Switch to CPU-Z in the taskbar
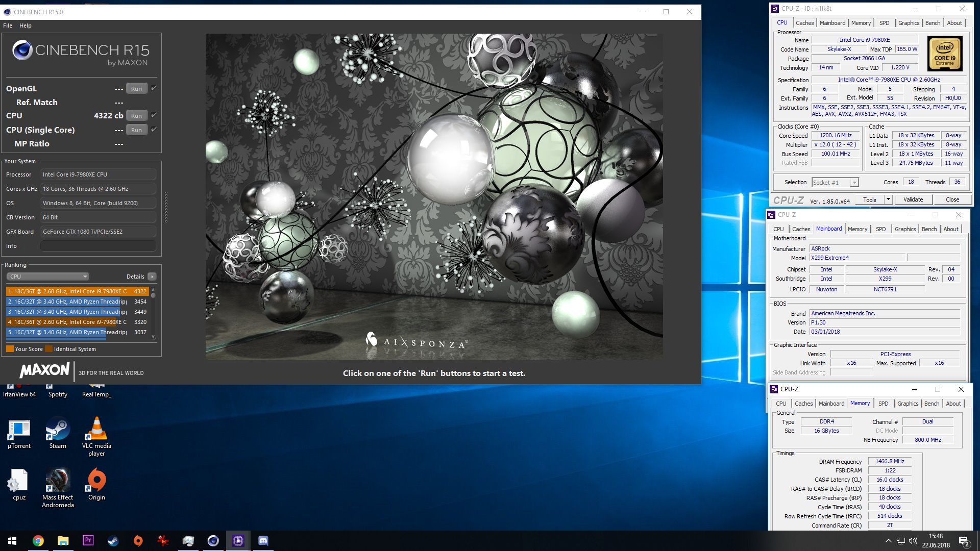The height and width of the screenshot is (551, 980). click(238, 541)
